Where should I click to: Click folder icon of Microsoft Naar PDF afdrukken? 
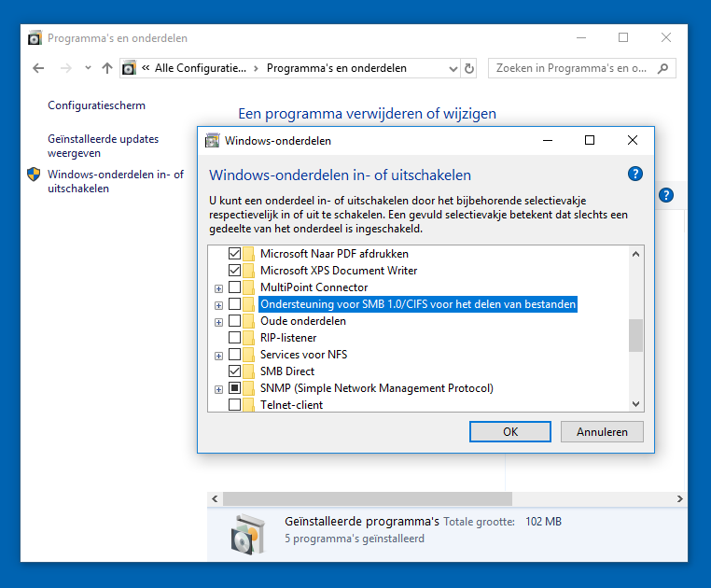pyautogui.click(x=248, y=253)
